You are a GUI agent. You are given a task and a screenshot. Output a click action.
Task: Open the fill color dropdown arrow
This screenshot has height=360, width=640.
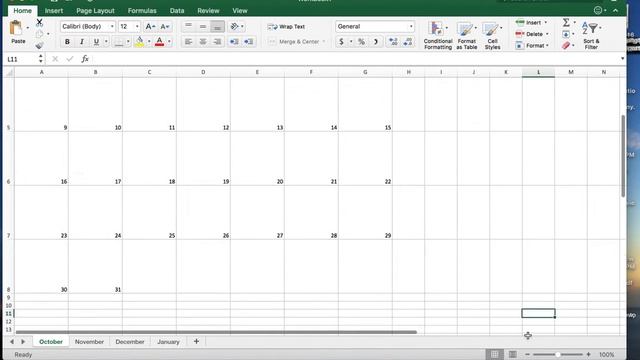pos(149,42)
